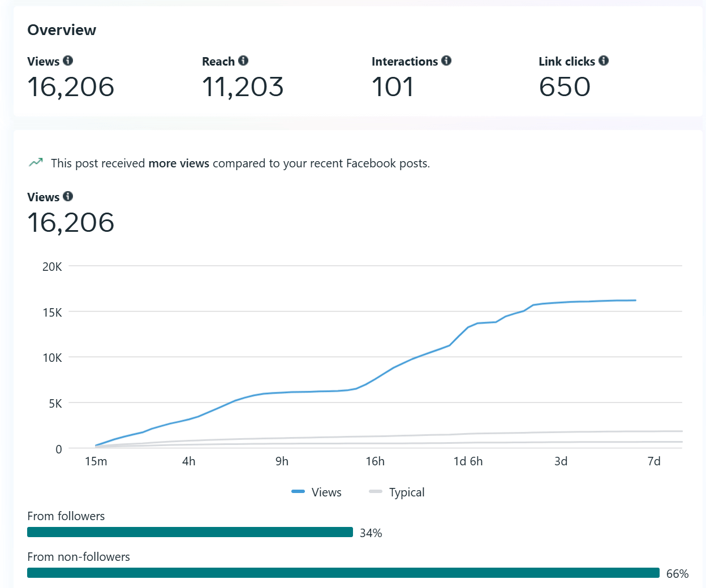Click the green upward trend arrow icon
706x588 pixels.
[x=36, y=163]
